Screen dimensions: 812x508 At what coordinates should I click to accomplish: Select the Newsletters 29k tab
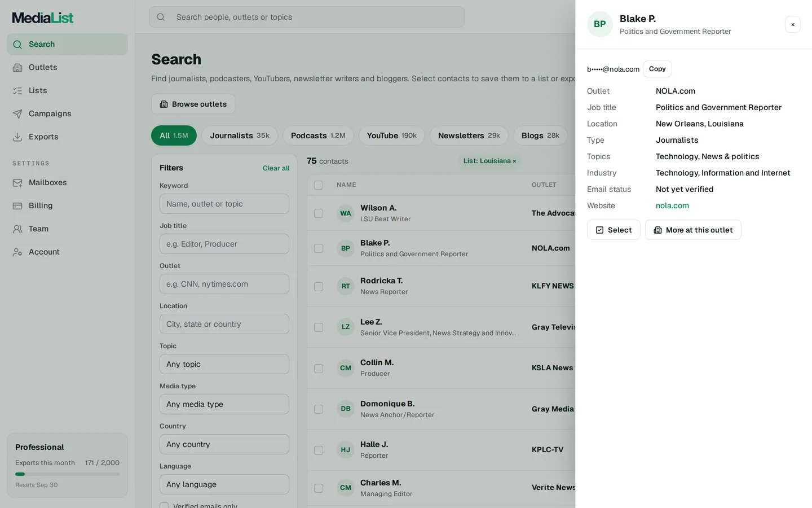(x=469, y=135)
